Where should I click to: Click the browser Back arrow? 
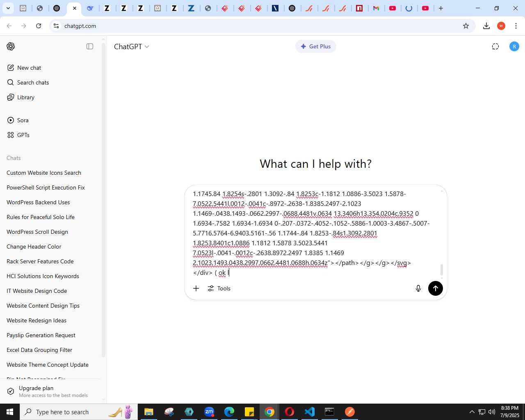click(9, 26)
